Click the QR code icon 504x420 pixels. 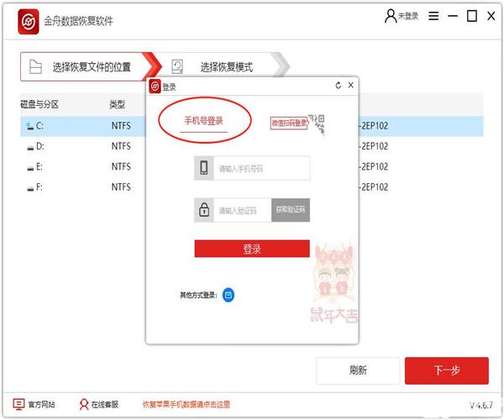click(318, 123)
